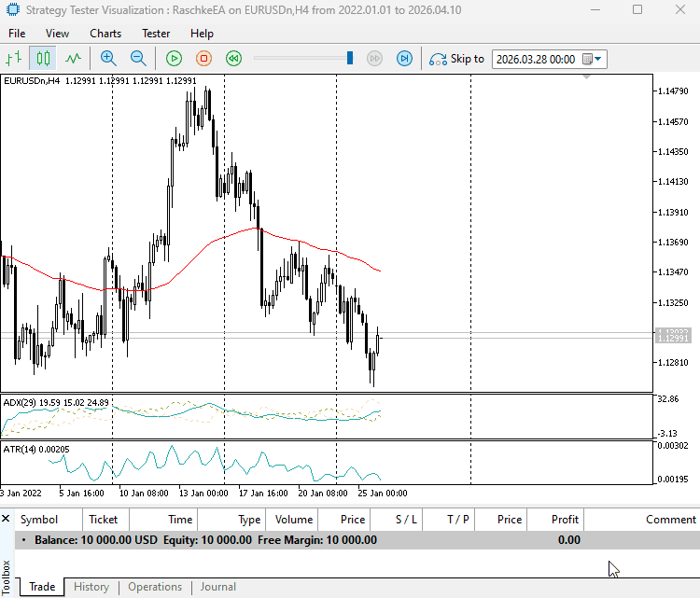Close the Toolbox panel with the X

pyautogui.click(x=6, y=518)
